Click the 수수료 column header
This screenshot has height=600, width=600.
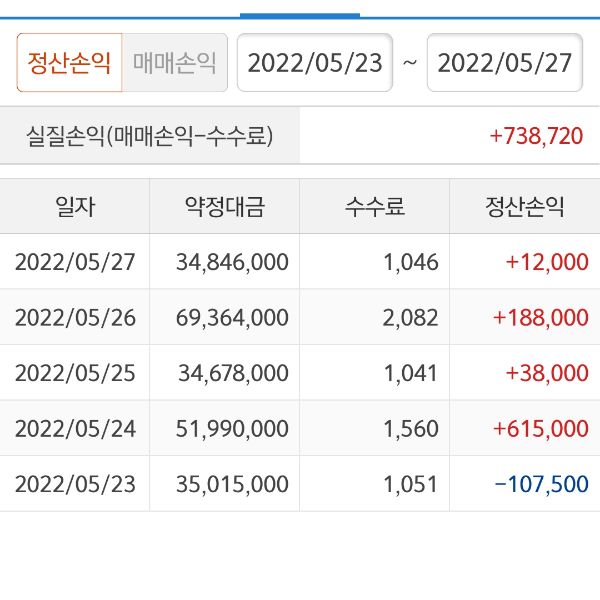[375, 207]
